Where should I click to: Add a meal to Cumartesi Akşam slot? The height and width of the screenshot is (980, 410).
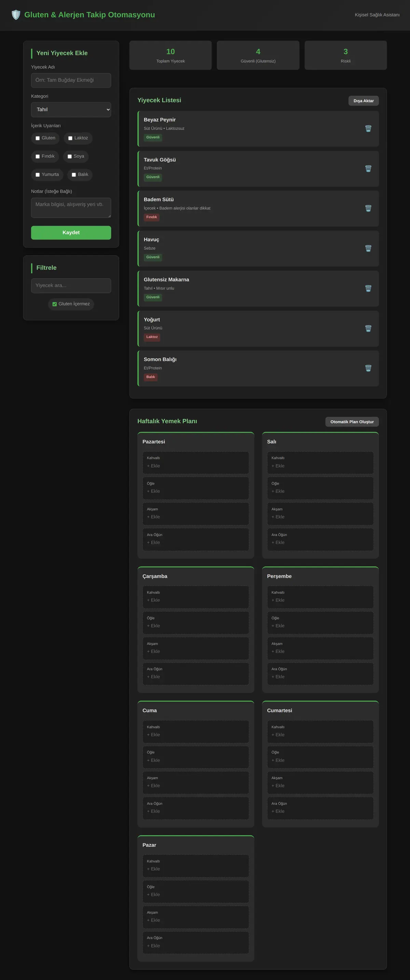click(x=320, y=782)
